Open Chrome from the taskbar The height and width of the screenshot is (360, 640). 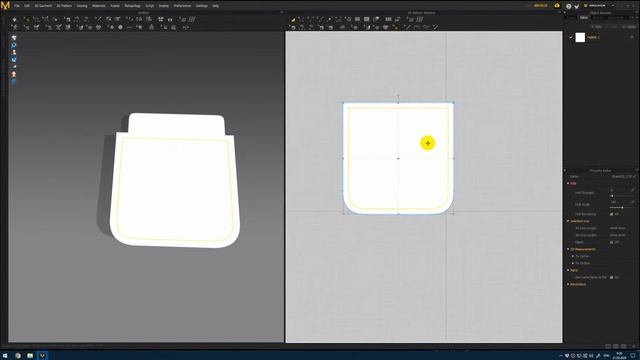point(18,356)
